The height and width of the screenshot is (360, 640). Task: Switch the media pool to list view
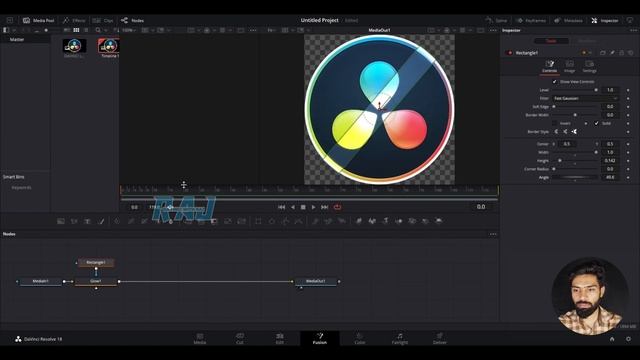(x=86, y=30)
